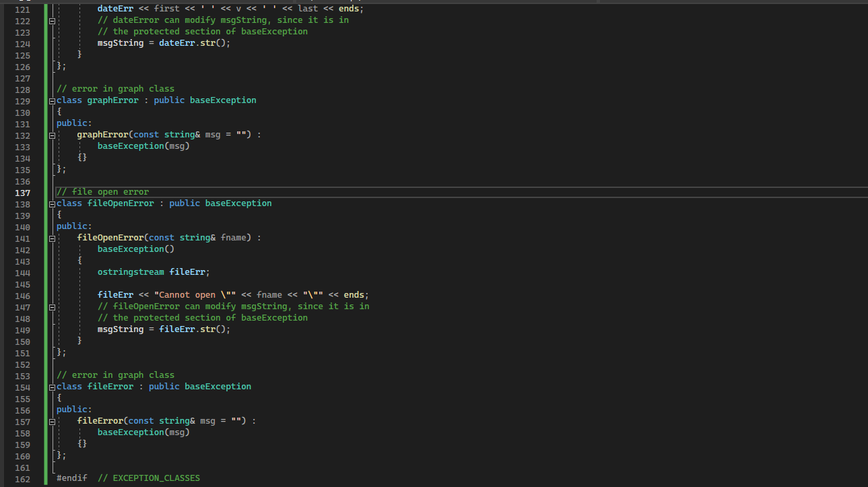Click line number 129
Viewport: 868px width, 487px height.
22,100
